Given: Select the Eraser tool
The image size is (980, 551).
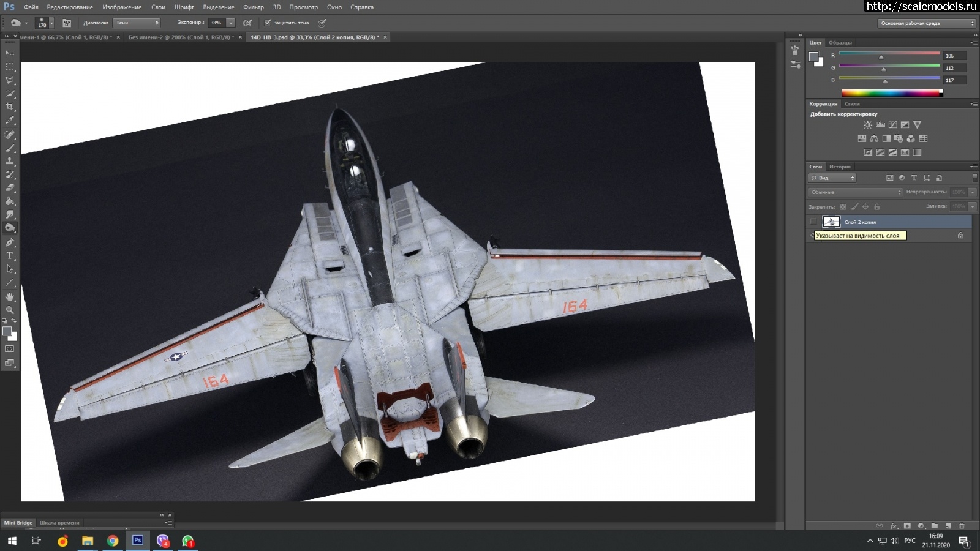Looking at the screenshot, I should [x=10, y=188].
